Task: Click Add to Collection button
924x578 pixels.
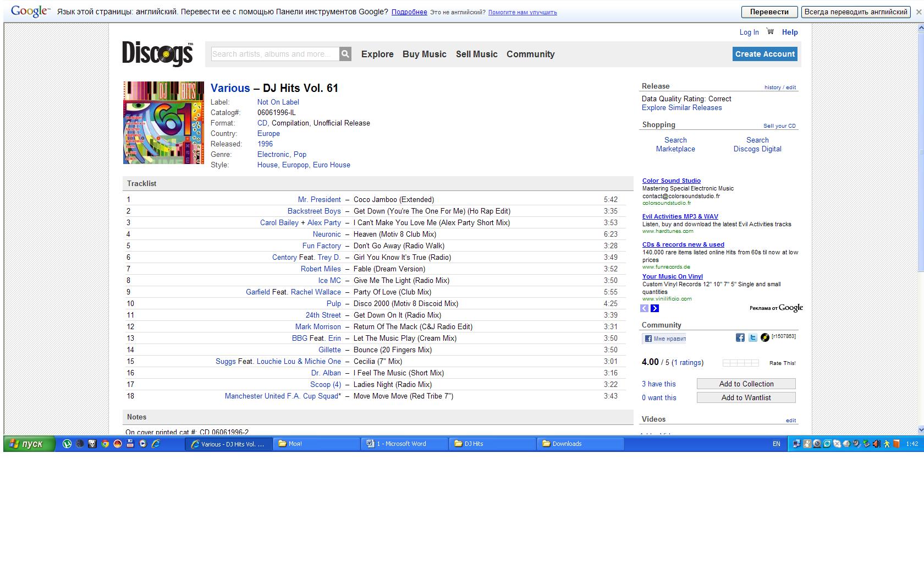Action: click(x=746, y=384)
